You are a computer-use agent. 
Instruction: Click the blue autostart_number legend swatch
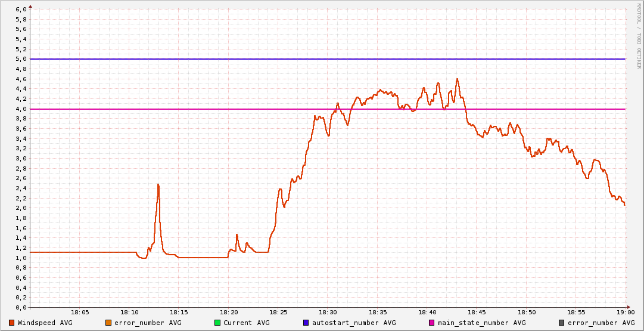coord(306,323)
